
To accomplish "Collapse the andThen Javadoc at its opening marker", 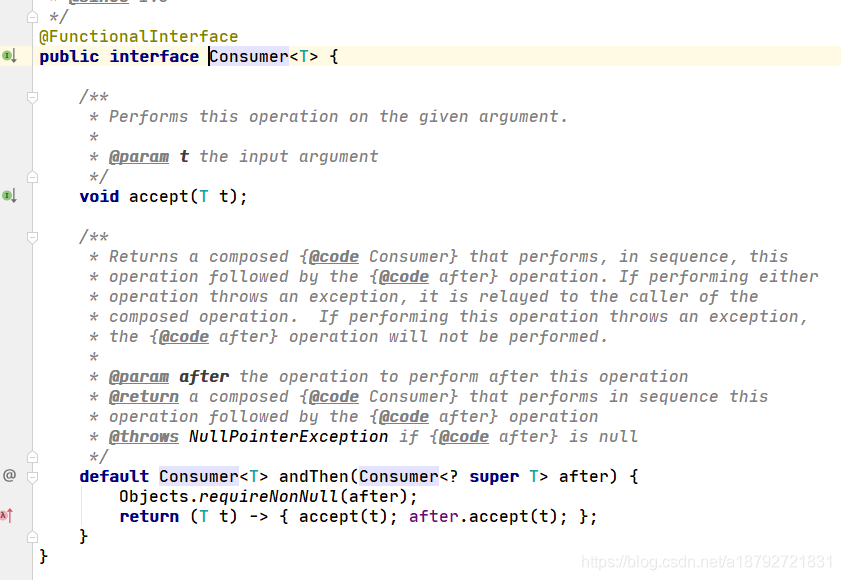I will (32, 237).
